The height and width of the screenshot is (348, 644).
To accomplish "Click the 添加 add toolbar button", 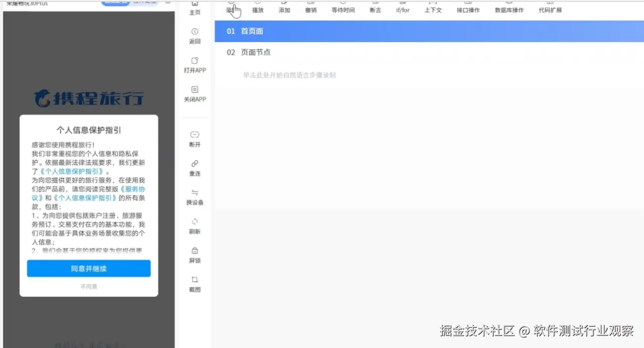I will click(284, 7).
